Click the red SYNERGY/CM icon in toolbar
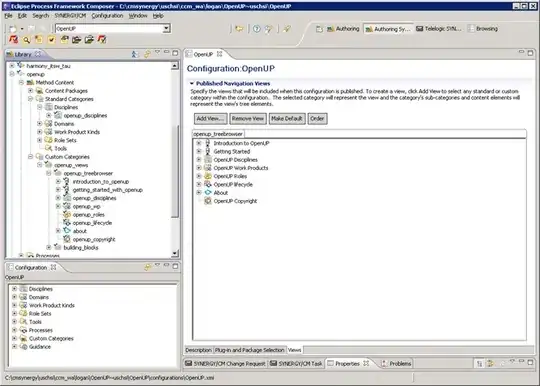 point(14,40)
